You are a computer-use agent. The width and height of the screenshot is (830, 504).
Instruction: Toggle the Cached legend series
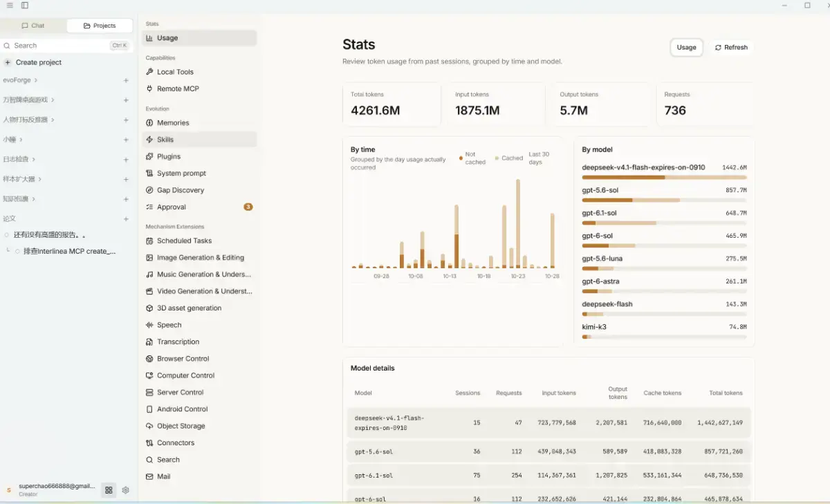coord(509,158)
